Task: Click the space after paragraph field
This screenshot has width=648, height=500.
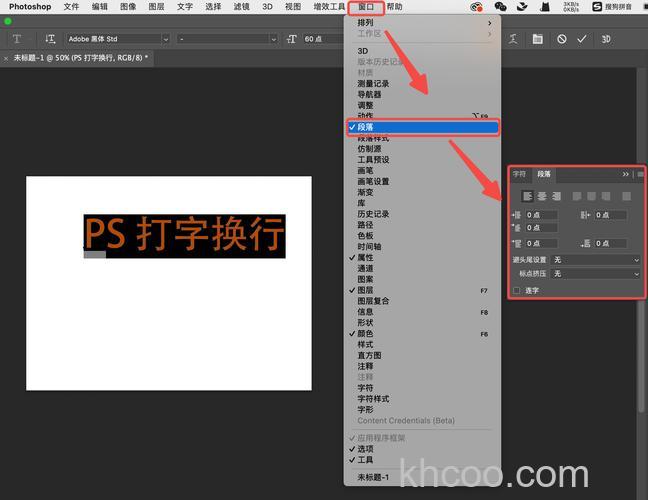Action: coord(611,243)
